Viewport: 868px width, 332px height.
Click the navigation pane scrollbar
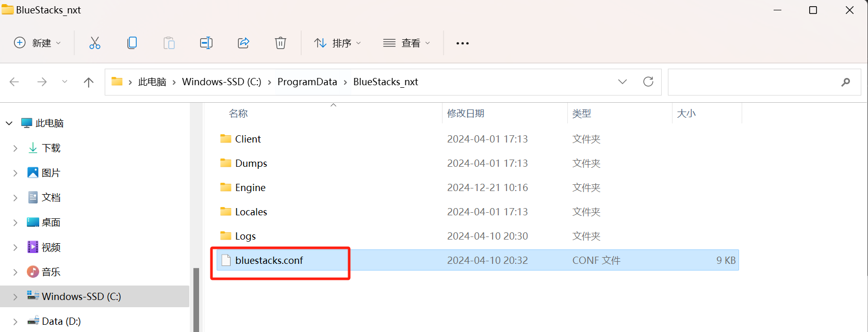(196, 299)
